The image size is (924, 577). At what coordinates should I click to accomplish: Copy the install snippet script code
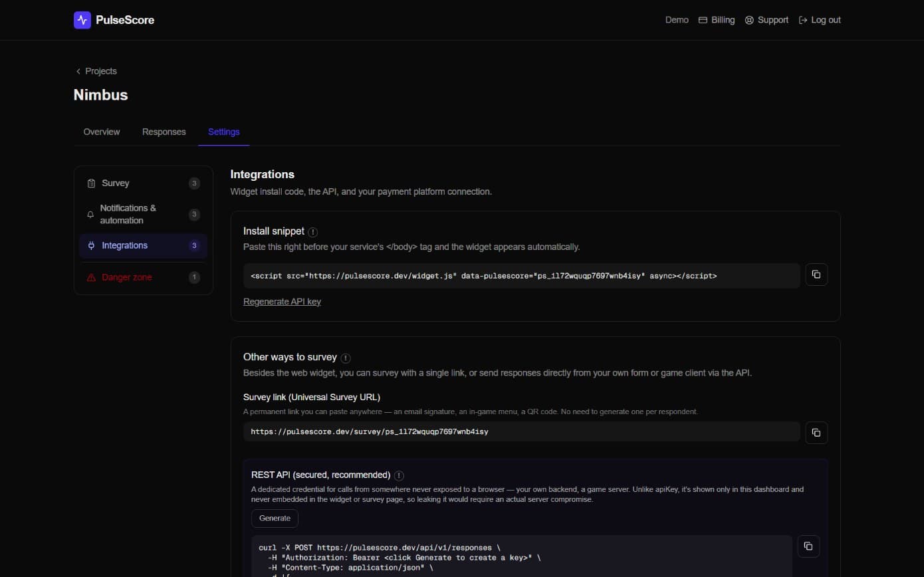[816, 275]
